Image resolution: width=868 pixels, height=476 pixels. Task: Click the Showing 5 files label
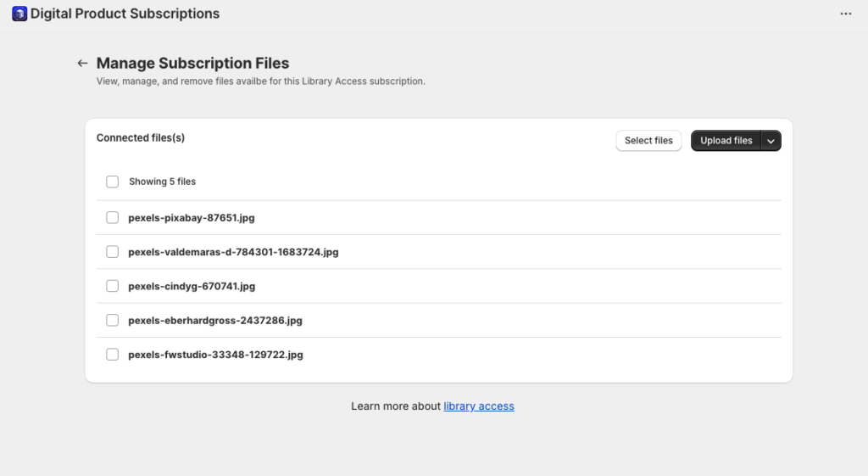[x=162, y=182]
